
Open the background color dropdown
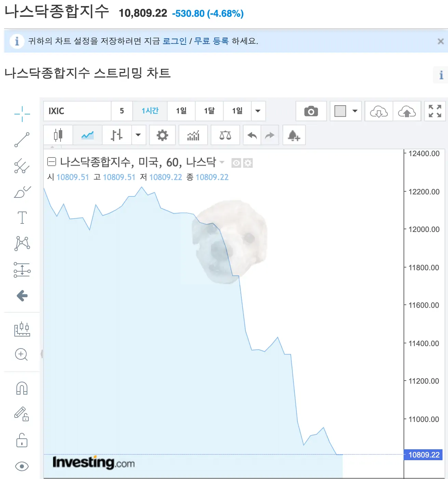point(355,111)
